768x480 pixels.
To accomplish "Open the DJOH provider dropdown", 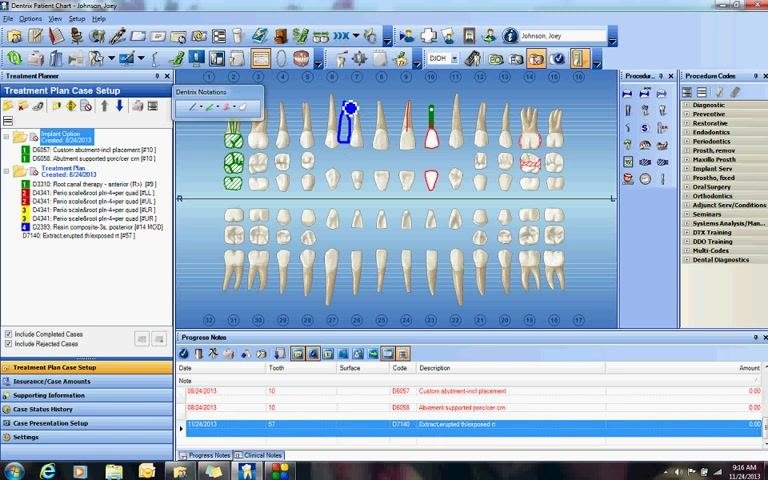I will (x=455, y=59).
